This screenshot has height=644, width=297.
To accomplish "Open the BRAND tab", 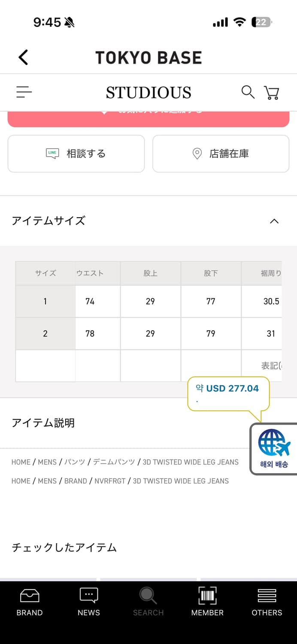I will click(30, 601).
